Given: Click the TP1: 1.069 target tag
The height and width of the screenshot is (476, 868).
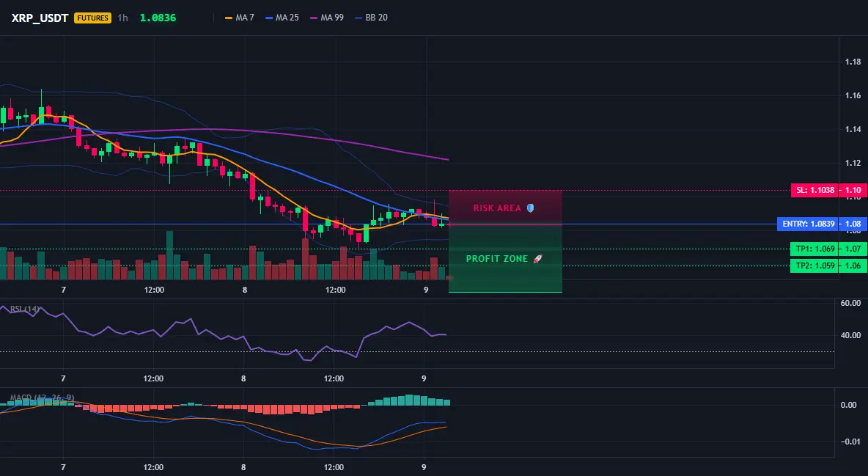Looking at the screenshot, I should (x=814, y=249).
